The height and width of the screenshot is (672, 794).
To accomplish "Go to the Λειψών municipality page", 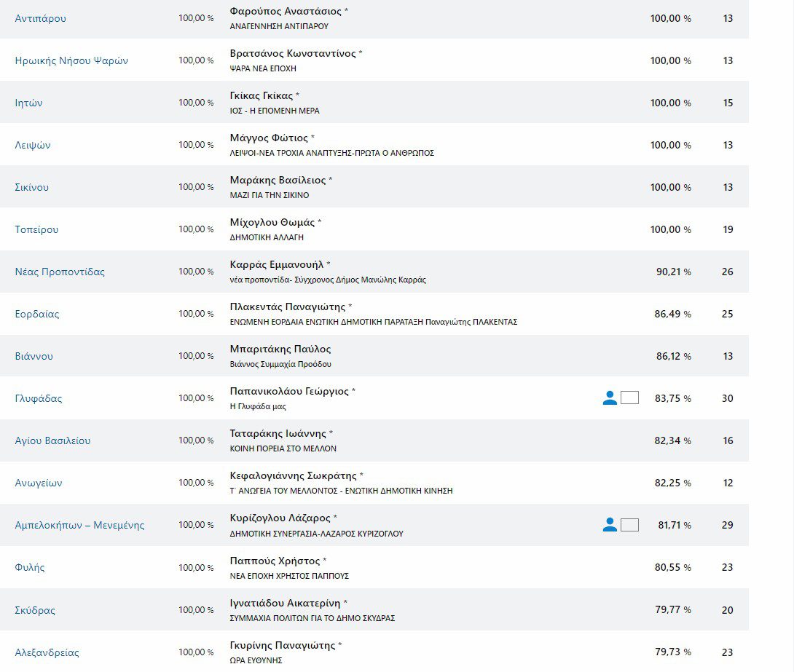I will (x=33, y=145).
